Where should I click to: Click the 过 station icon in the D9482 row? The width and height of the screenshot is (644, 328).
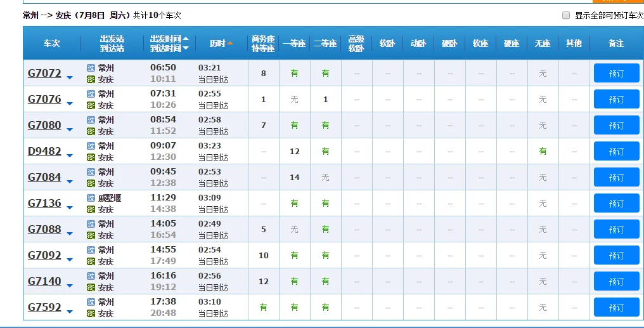point(91,145)
